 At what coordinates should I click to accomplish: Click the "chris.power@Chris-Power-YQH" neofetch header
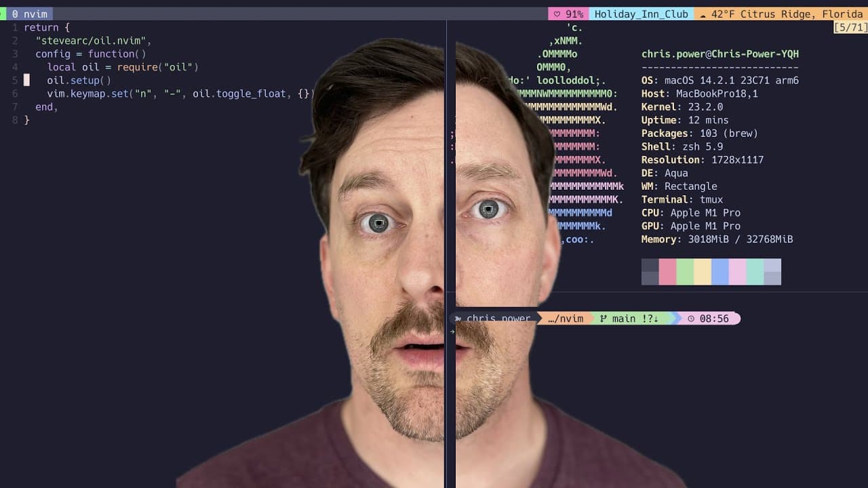pos(720,54)
